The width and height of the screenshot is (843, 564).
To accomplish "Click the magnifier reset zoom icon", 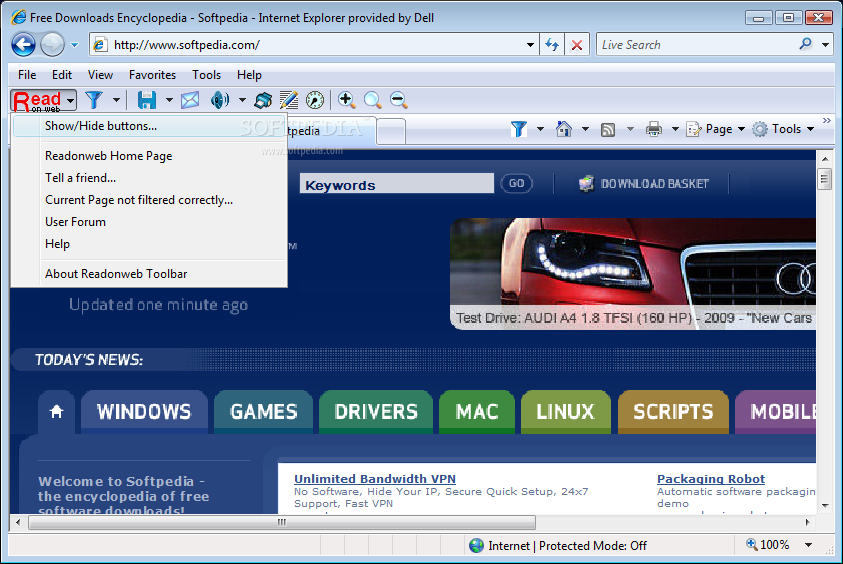I will pyautogui.click(x=373, y=100).
